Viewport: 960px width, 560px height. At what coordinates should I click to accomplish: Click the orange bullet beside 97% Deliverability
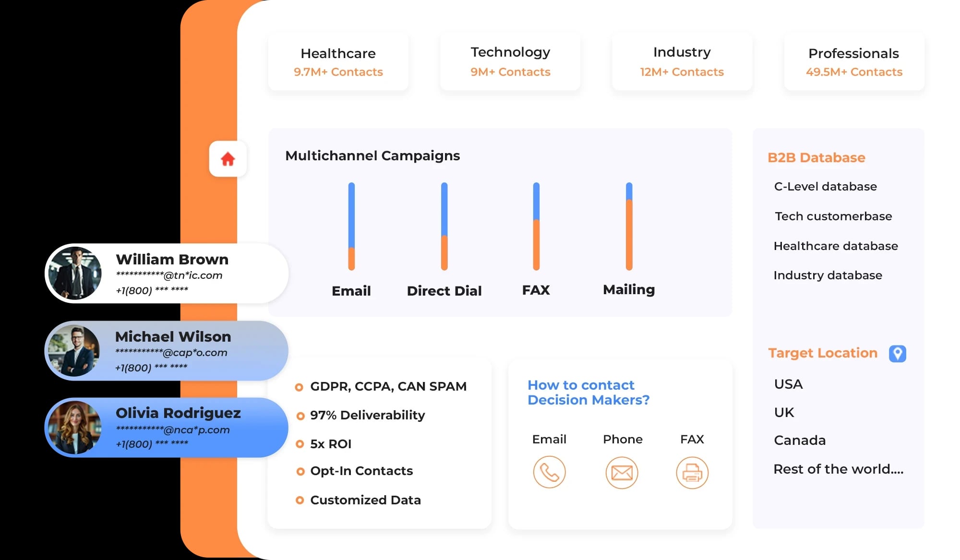coord(300,416)
